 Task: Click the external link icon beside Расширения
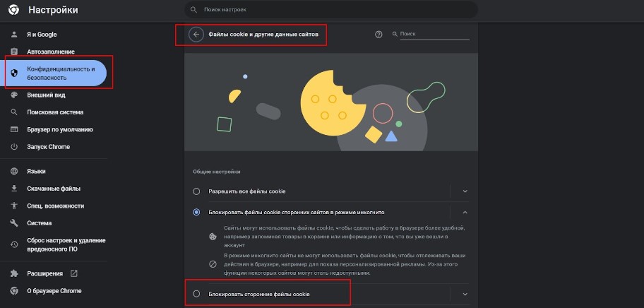point(74,273)
